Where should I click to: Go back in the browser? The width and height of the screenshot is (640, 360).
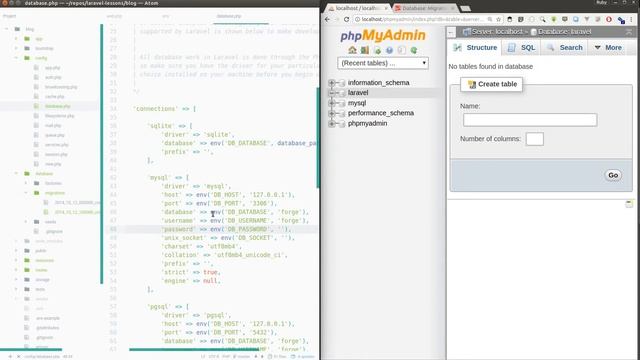click(327, 19)
